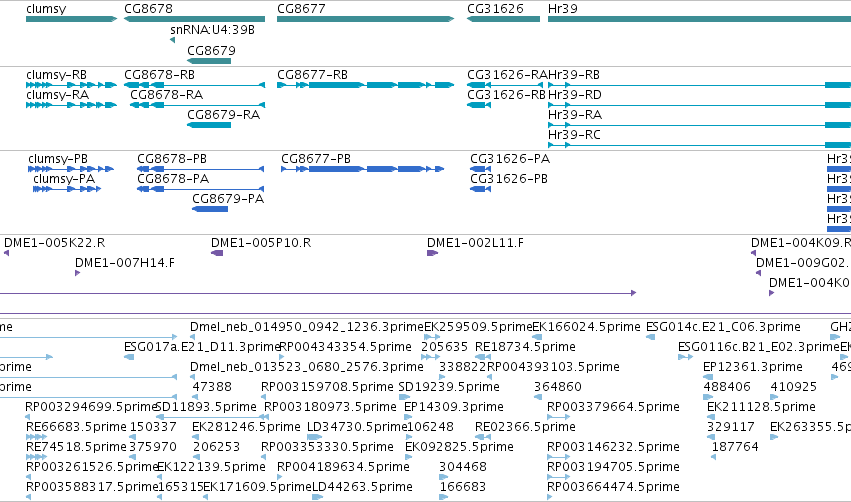Click EST entry 364860
Screen dimensions: 851x502
pos(558,387)
